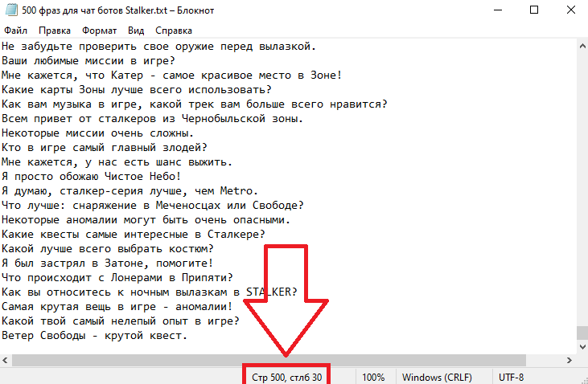Click line 'Кто в игре самый главный злодей?'
Viewport: 588px width, 384px height.
(105, 148)
